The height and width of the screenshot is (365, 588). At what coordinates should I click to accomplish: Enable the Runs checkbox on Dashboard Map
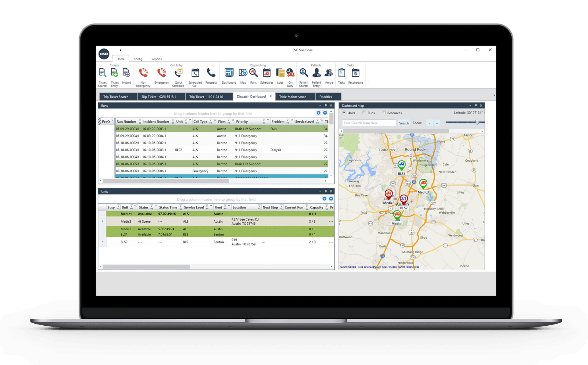[x=363, y=113]
